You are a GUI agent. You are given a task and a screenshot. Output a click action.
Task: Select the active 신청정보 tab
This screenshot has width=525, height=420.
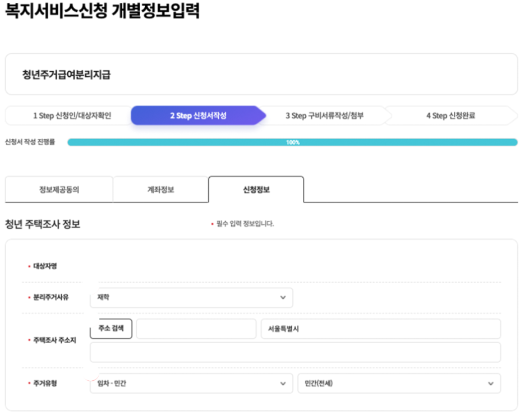[x=256, y=189]
